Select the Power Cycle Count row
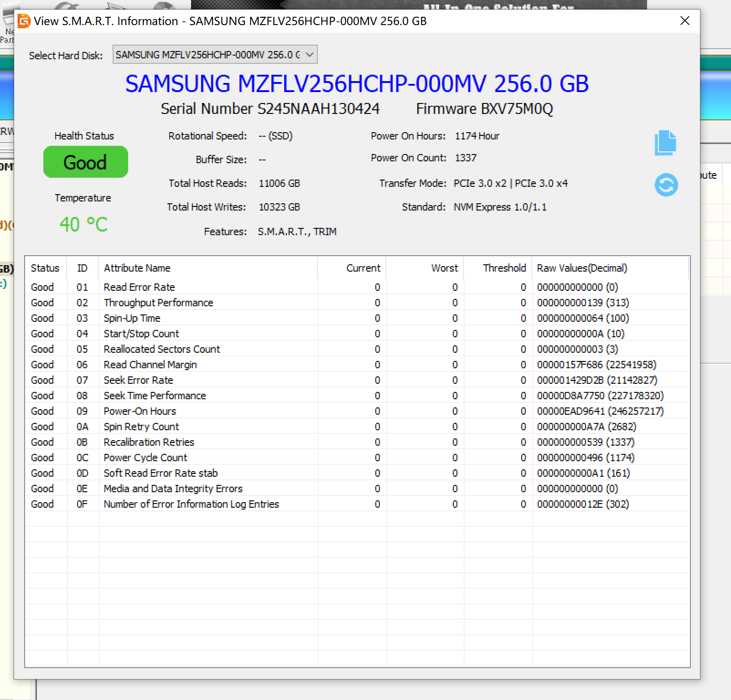This screenshot has width=731, height=700. pyautogui.click(x=358, y=458)
